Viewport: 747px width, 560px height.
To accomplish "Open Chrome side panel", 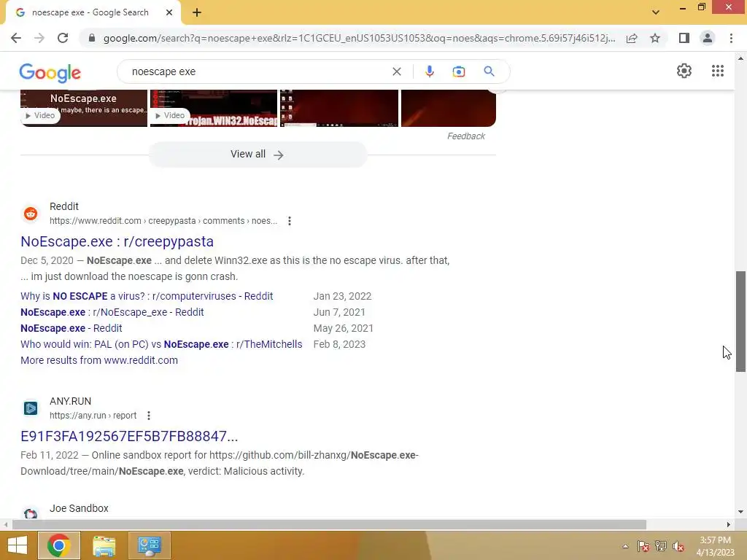I will click(684, 38).
